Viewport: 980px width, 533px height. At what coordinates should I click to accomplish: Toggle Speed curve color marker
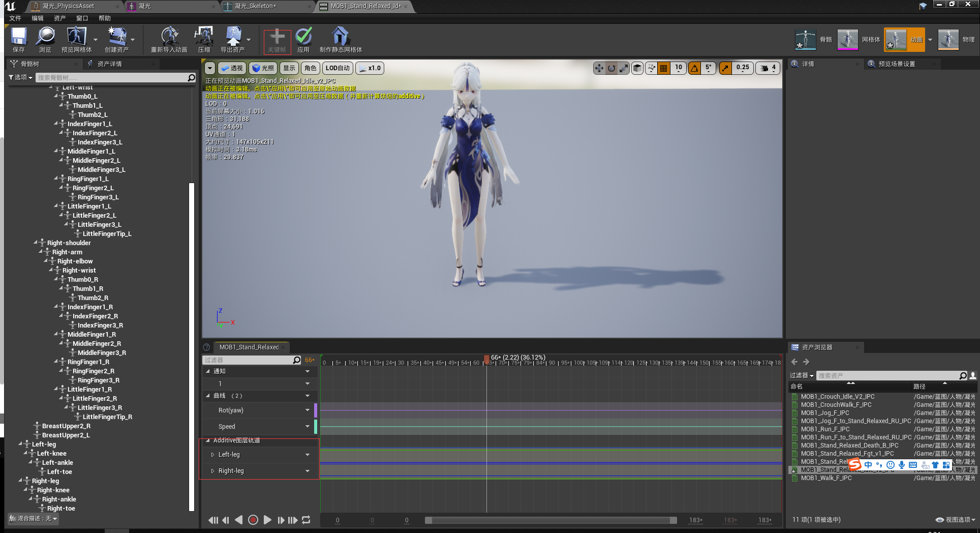point(316,427)
